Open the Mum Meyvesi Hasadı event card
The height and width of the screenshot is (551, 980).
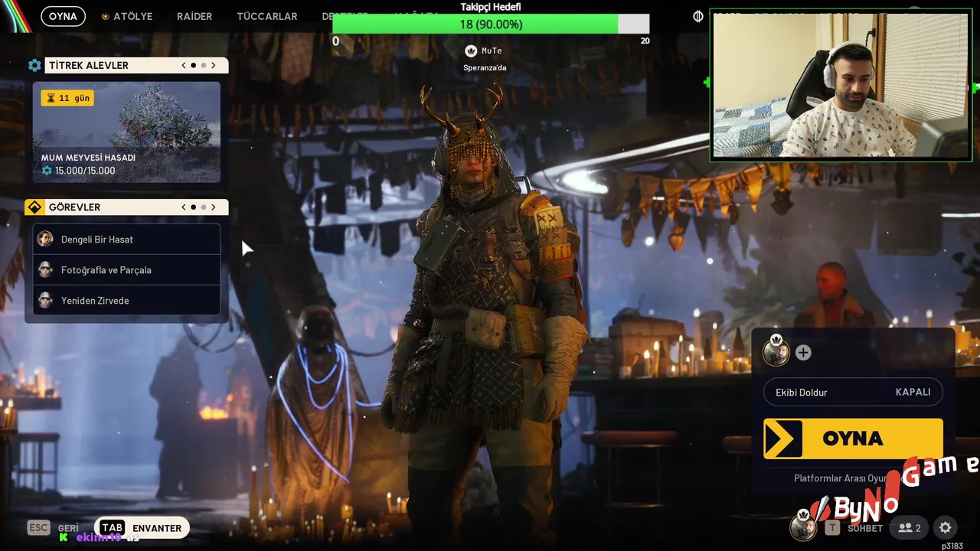pyautogui.click(x=126, y=132)
